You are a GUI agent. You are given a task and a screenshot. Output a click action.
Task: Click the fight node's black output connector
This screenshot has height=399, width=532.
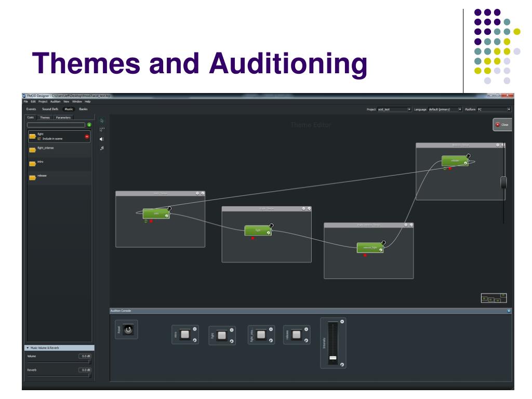coord(271,225)
